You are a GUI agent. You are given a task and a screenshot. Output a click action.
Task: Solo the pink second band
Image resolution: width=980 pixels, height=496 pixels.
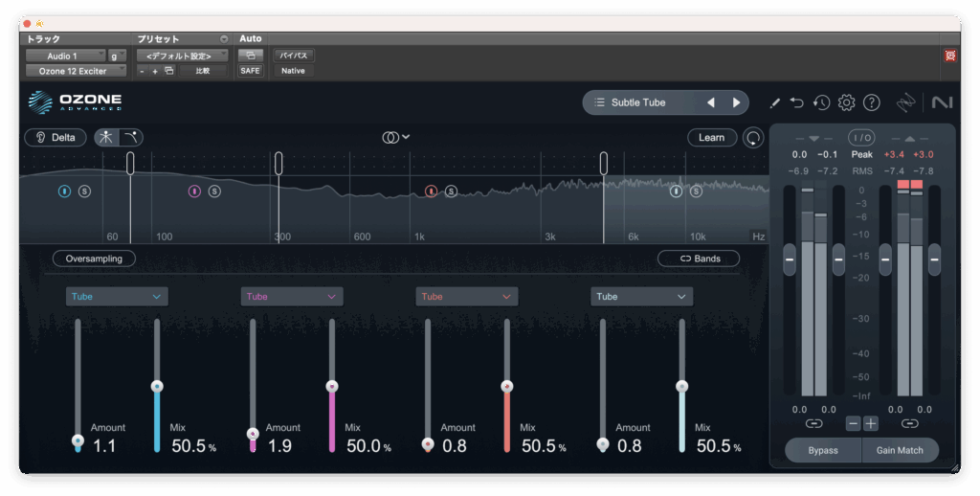tap(214, 192)
